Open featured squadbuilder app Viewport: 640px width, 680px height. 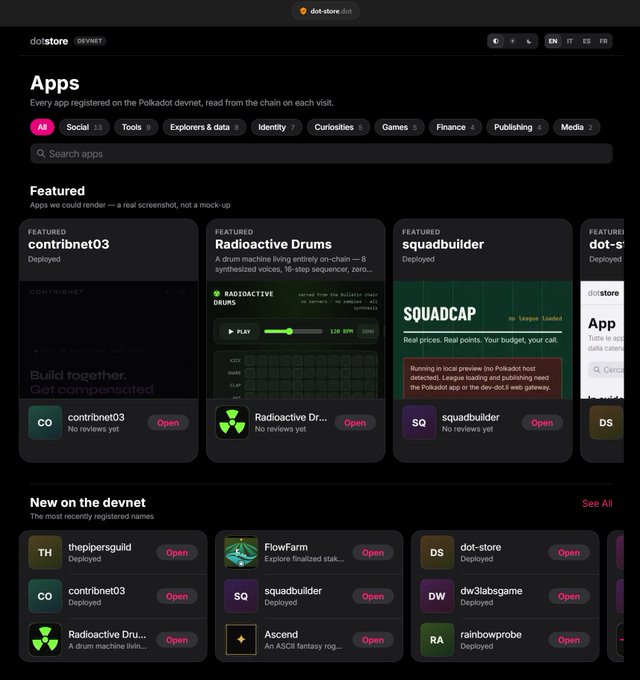pyautogui.click(x=542, y=423)
